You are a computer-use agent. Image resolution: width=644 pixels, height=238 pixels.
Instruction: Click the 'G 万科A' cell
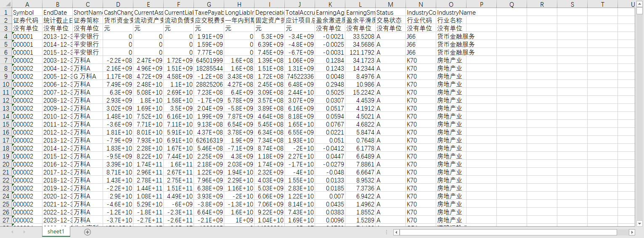87,77
